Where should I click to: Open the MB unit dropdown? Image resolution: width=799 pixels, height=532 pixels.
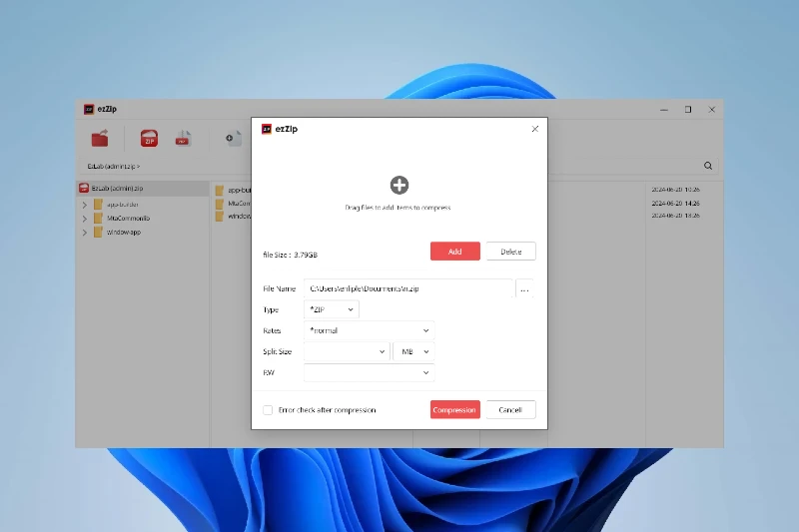(x=413, y=351)
